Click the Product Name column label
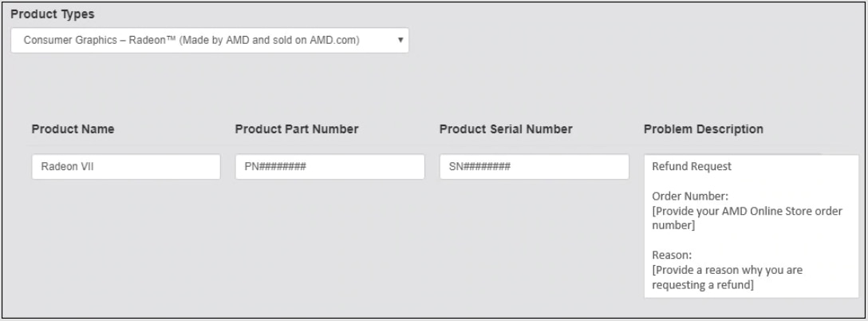 pos(73,129)
